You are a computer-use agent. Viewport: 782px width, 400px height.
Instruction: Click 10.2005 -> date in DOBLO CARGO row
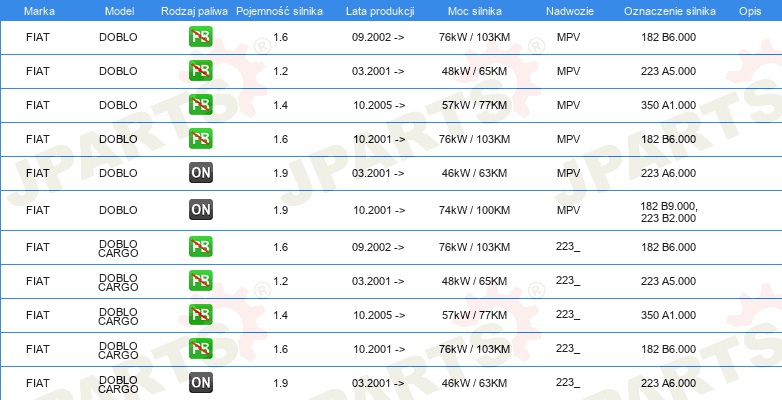380,315
